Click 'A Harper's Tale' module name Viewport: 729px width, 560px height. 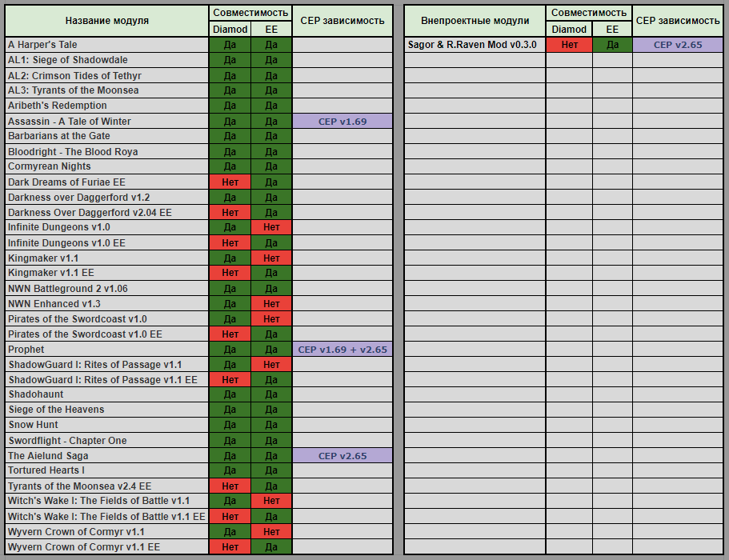42,45
